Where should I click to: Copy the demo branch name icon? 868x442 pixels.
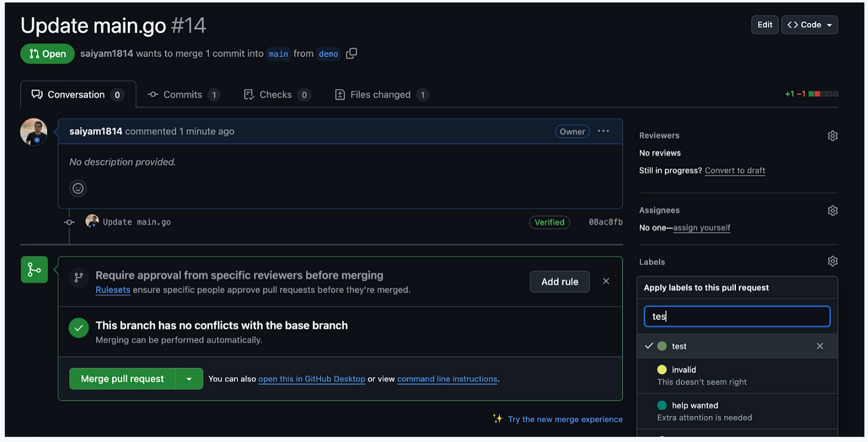pos(352,53)
